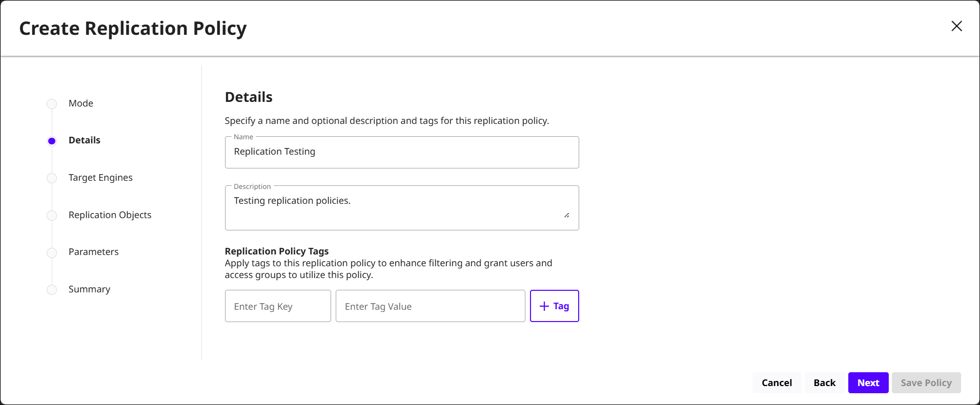
Task: Click into the Description text area
Action: point(395,207)
